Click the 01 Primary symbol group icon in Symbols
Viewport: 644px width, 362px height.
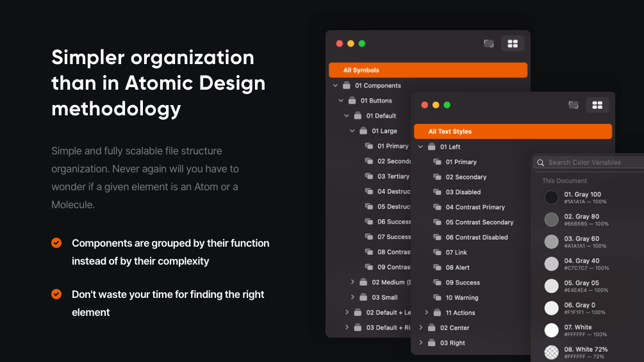click(x=369, y=146)
